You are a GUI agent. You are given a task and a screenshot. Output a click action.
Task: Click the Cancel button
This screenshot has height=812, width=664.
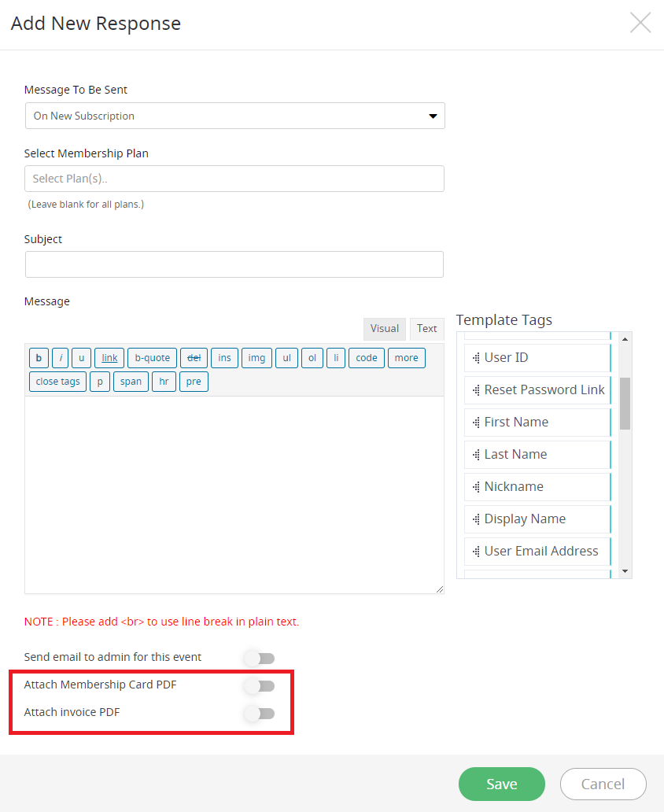(x=603, y=784)
